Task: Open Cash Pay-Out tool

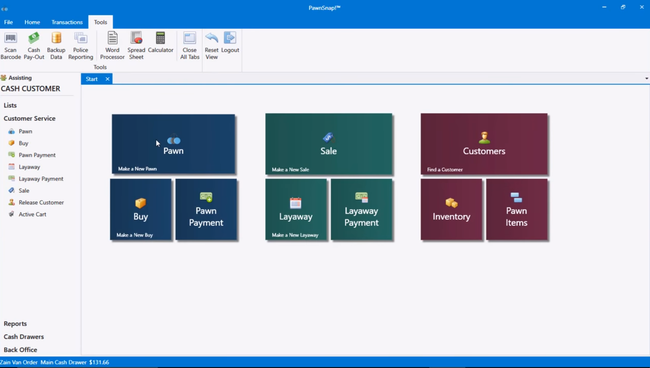Action: pos(34,46)
